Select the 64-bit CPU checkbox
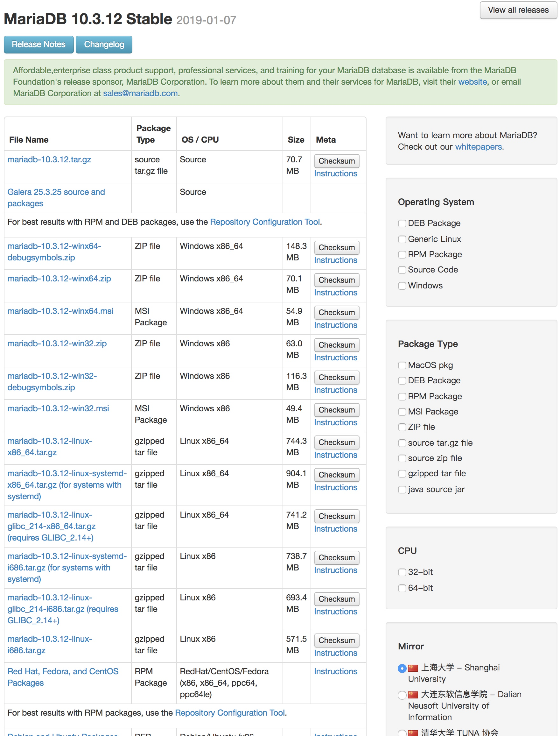The width and height of the screenshot is (560, 736). click(402, 588)
